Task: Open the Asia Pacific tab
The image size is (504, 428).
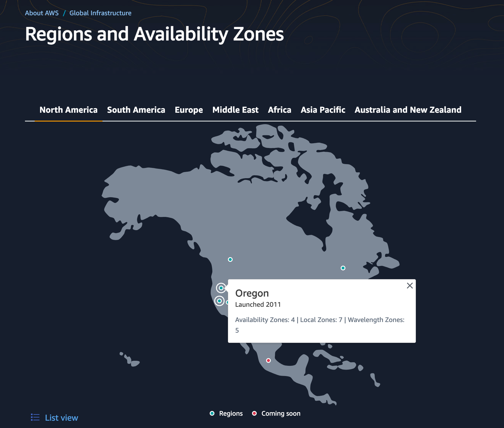Action: [323, 110]
